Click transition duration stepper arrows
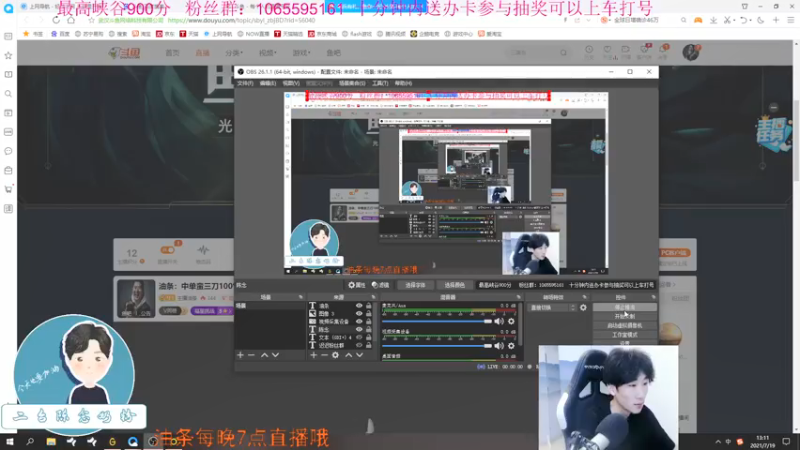The height and width of the screenshot is (450, 800). (x=573, y=308)
